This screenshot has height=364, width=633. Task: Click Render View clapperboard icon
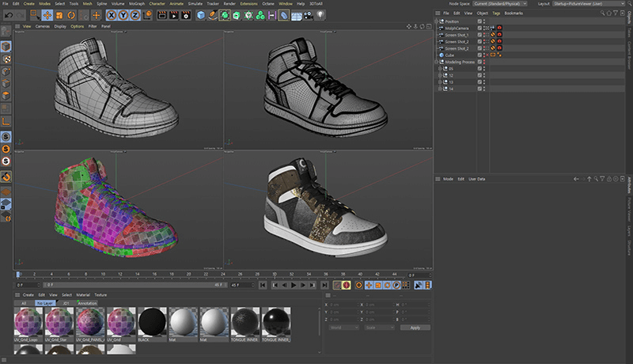tap(162, 15)
